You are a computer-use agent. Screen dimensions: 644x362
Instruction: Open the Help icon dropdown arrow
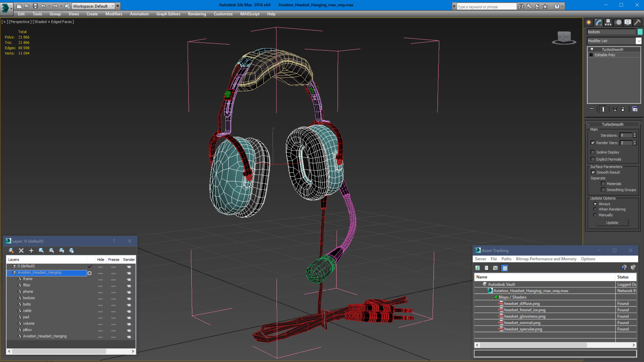tap(562, 6)
